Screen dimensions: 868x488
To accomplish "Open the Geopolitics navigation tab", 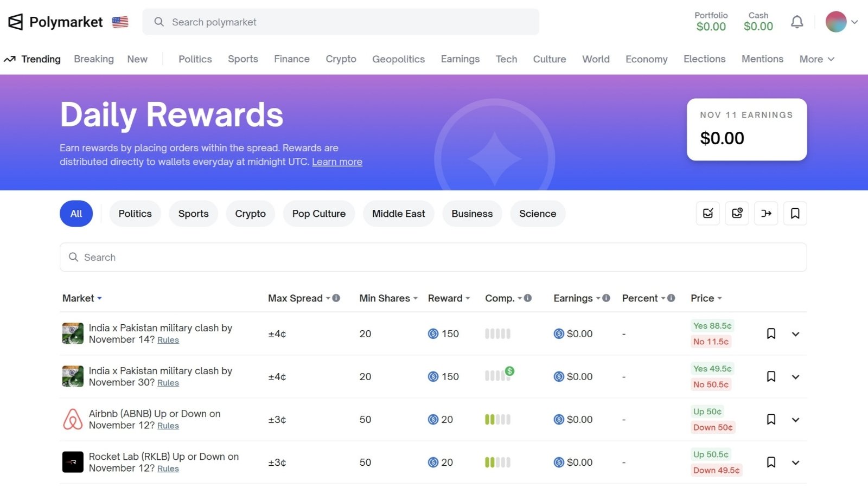I will [398, 59].
